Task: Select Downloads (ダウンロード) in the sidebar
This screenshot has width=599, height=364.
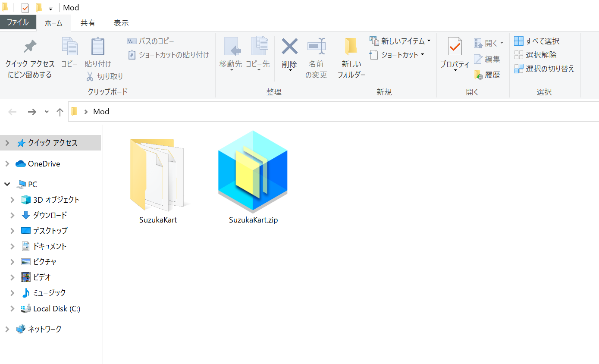Action: (50, 215)
